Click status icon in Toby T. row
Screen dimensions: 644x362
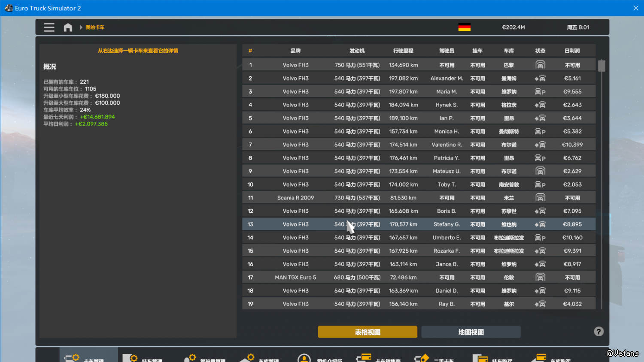coord(540,185)
